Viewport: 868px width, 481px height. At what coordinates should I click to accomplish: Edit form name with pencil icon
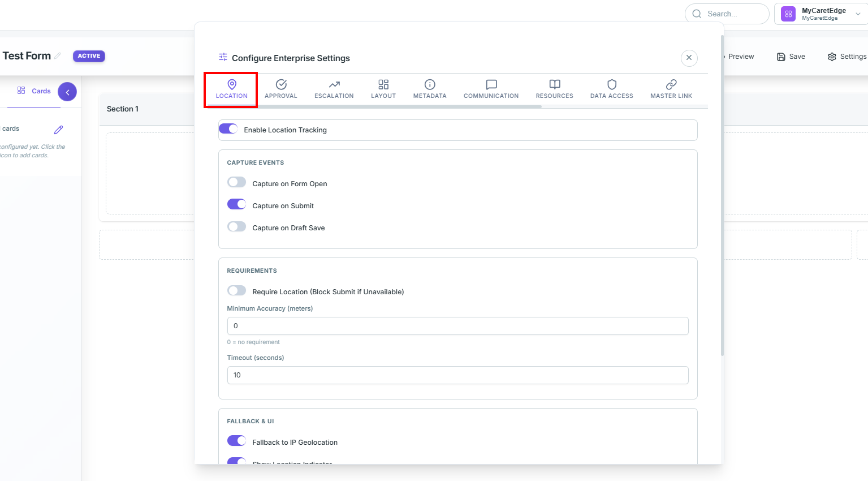pos(58,55)
